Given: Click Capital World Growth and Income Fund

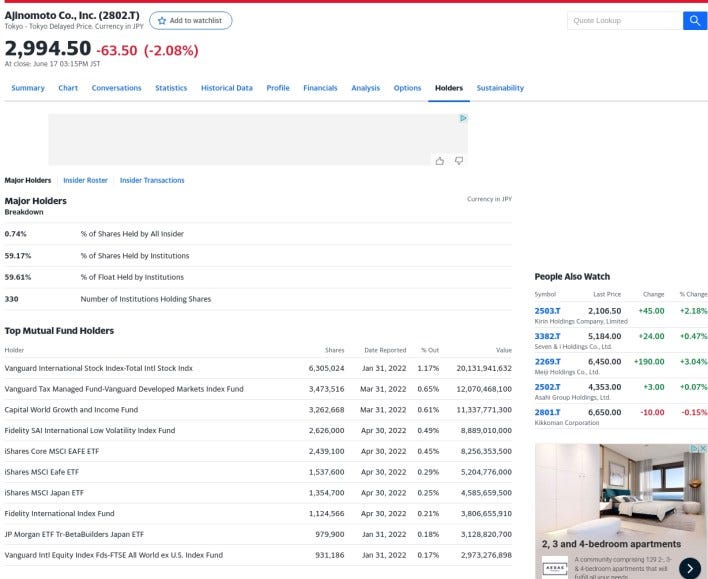Looking at the screenshot, I should coord(71,410).
